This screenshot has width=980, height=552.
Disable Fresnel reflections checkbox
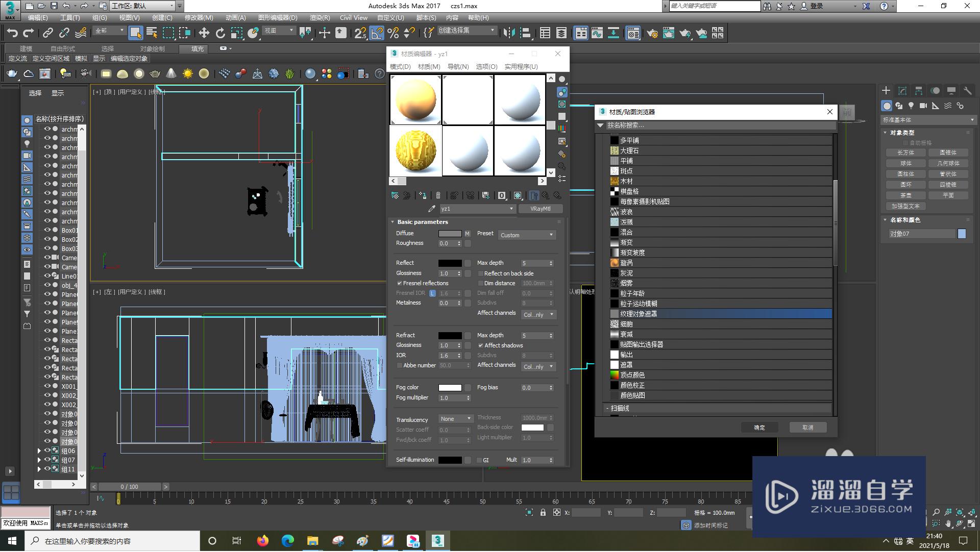tap(400, 283)
